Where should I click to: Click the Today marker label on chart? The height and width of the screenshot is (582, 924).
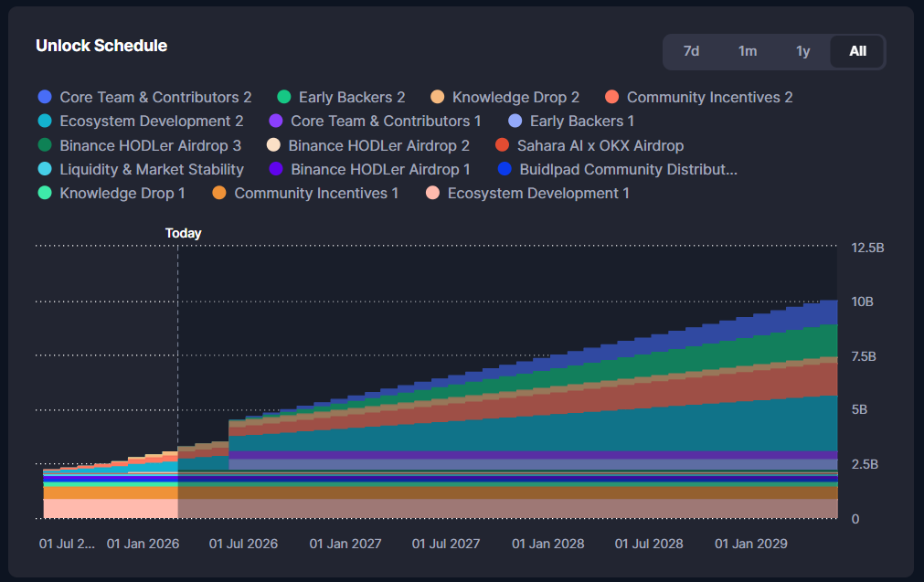(183, 233)
